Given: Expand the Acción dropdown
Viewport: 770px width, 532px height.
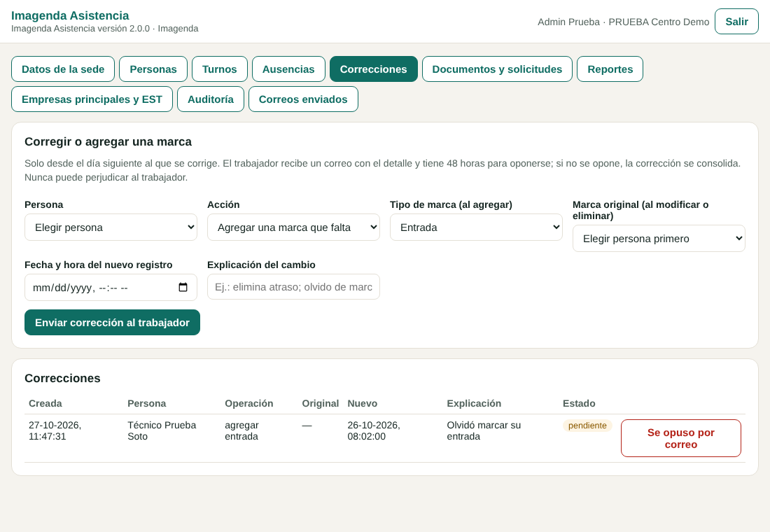Looking at the screenshot, I should click(294, 227).
